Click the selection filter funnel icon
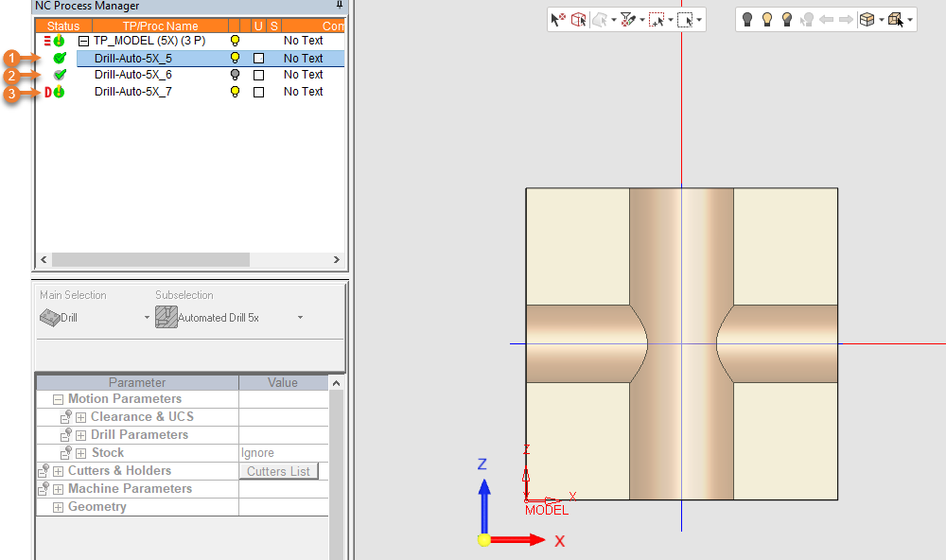Image resolution: width=946 pixels, height=560 pixels. pyautogui.click(x=626, y=19)
